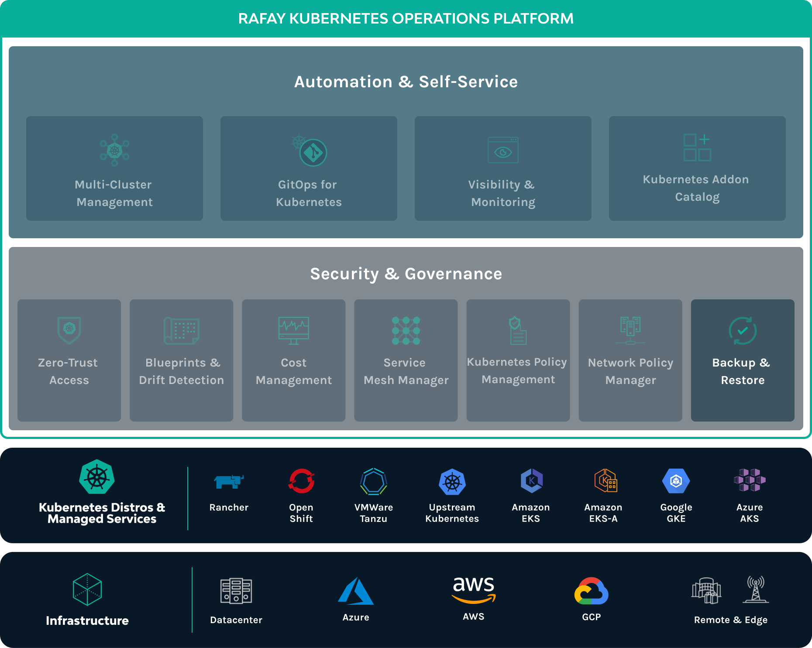Click the Azure AKS purple cubes logo
Screen dimensions: 812x648
[x=750, y=480]
